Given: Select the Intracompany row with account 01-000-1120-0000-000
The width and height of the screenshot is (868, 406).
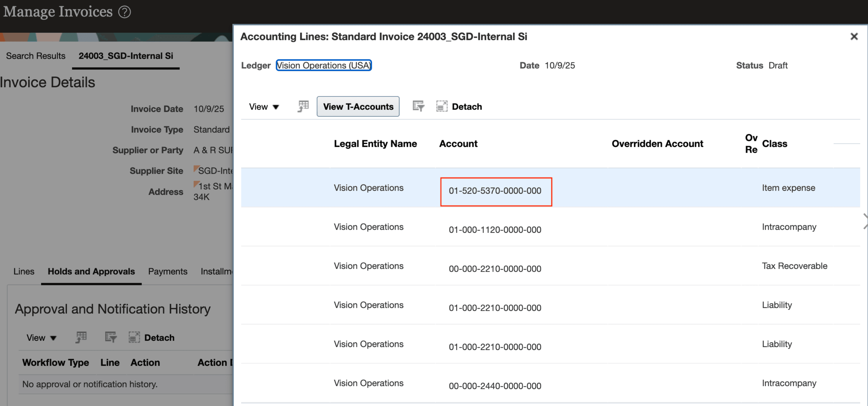Looking at the screenshot, I should tap(495, 230).
